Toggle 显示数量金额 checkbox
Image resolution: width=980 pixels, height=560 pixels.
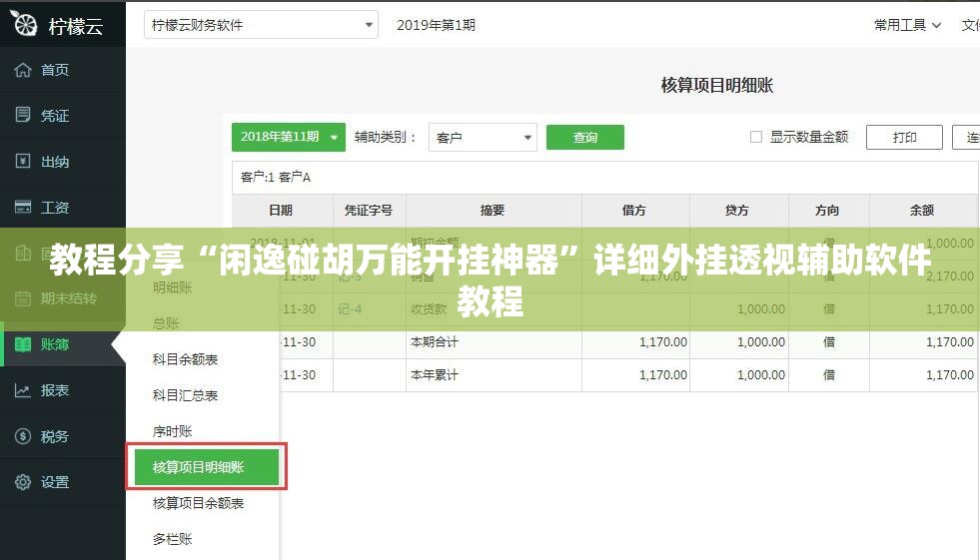755,137
